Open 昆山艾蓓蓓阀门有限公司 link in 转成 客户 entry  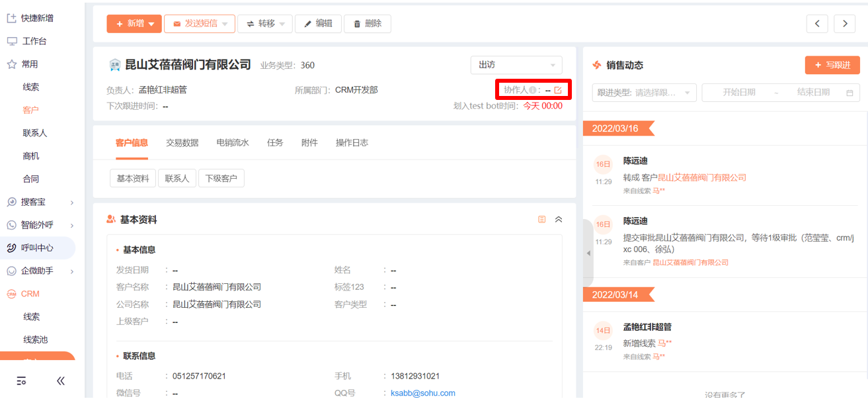pos(701,177)
